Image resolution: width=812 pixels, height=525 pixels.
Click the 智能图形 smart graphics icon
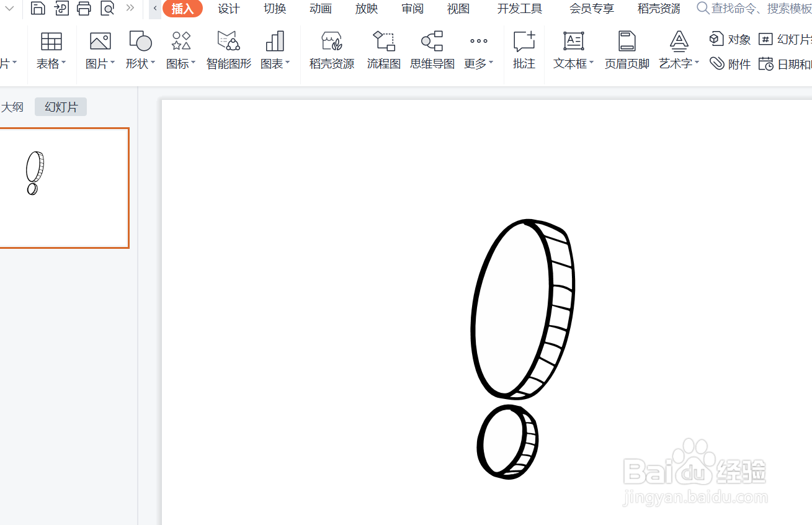click(x=229, y=42)
